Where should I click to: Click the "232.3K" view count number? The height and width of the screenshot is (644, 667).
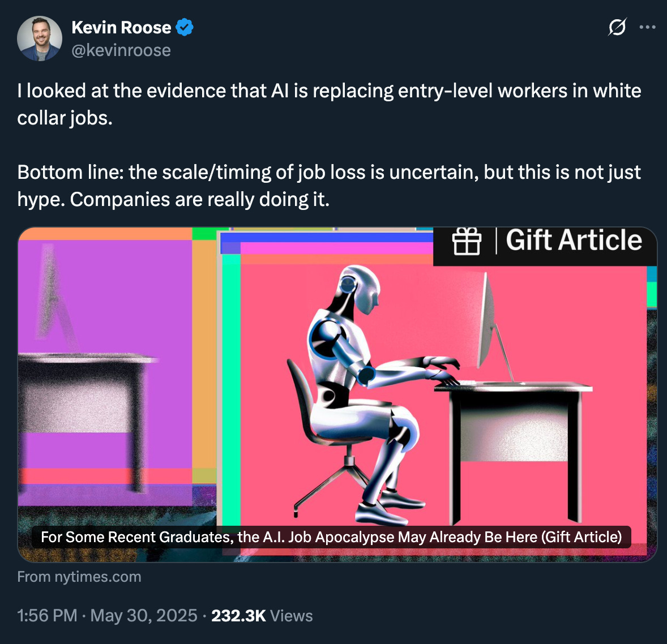238,616
